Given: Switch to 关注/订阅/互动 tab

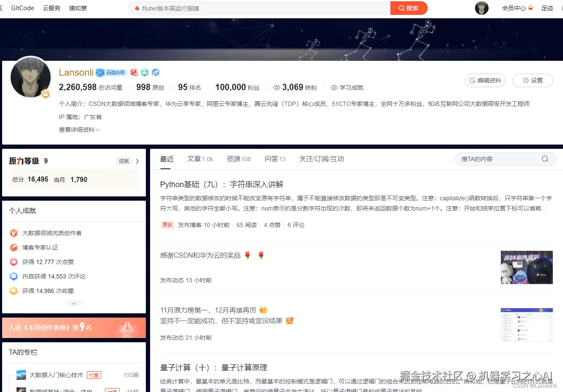Looking at the screenshot, I should pos(321,159).
